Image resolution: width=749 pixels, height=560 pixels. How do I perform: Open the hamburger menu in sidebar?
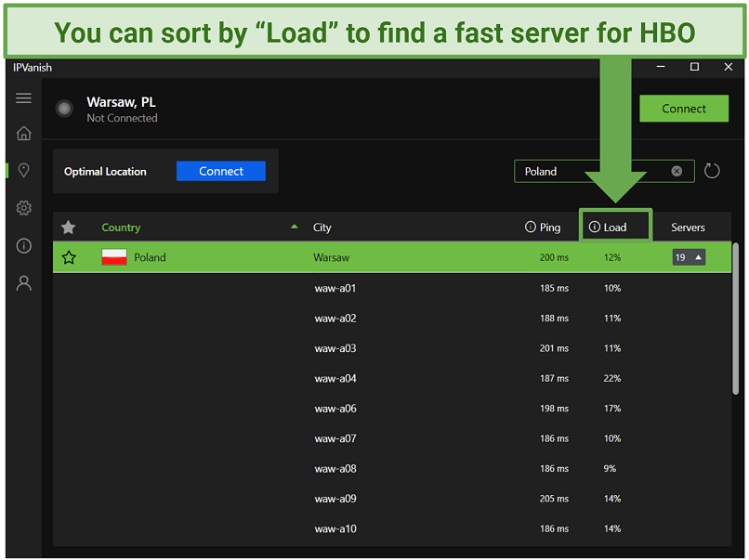[23, 98]
